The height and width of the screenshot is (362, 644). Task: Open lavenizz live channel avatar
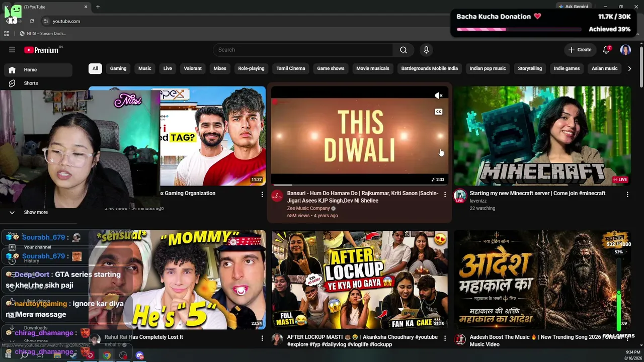(x=459, y=196)
